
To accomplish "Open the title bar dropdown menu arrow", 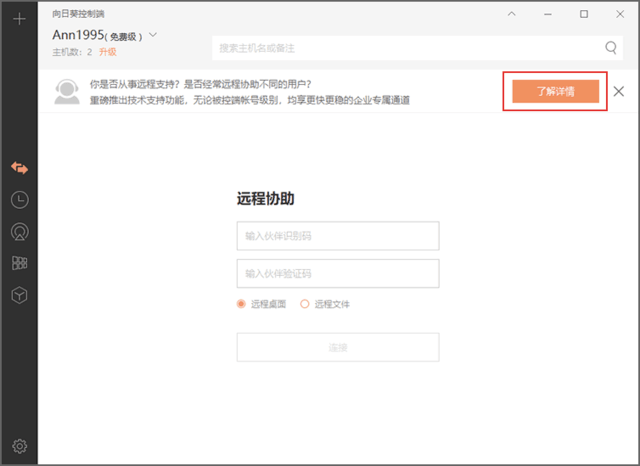I will coord(540,14).
